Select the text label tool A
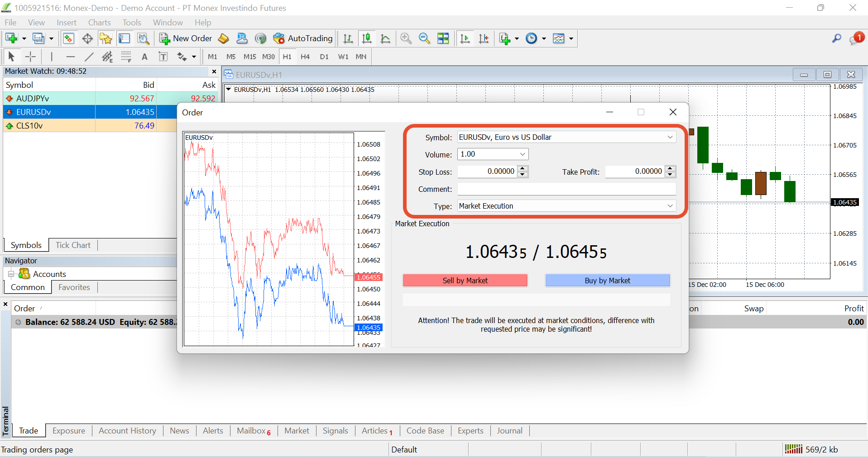 point(144,57)
